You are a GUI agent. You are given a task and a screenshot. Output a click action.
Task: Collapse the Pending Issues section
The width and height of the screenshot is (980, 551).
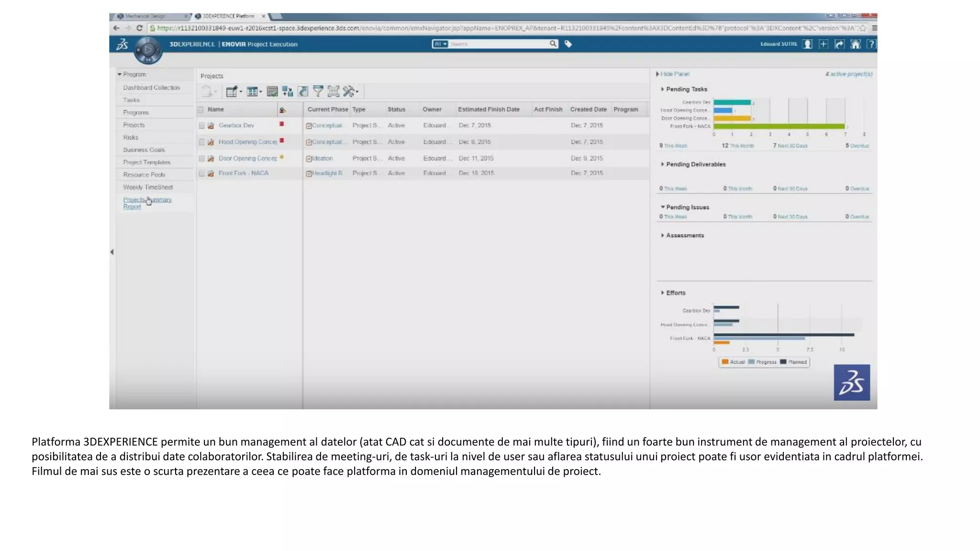662,207
